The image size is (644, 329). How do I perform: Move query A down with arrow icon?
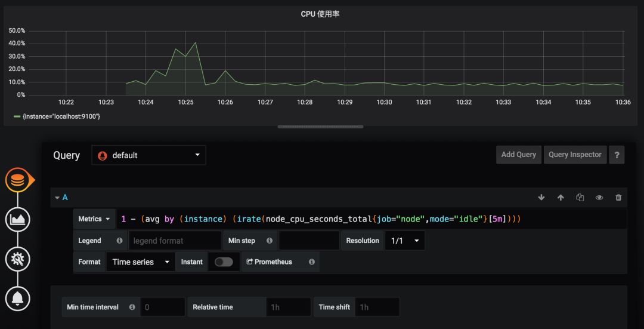(541, 198)
